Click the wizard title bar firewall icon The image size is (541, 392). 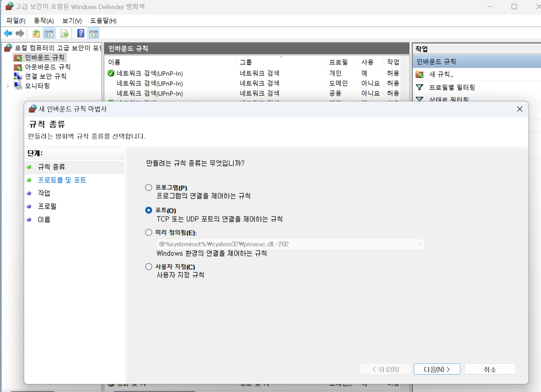pyautogui.click(x=33, y=109)
